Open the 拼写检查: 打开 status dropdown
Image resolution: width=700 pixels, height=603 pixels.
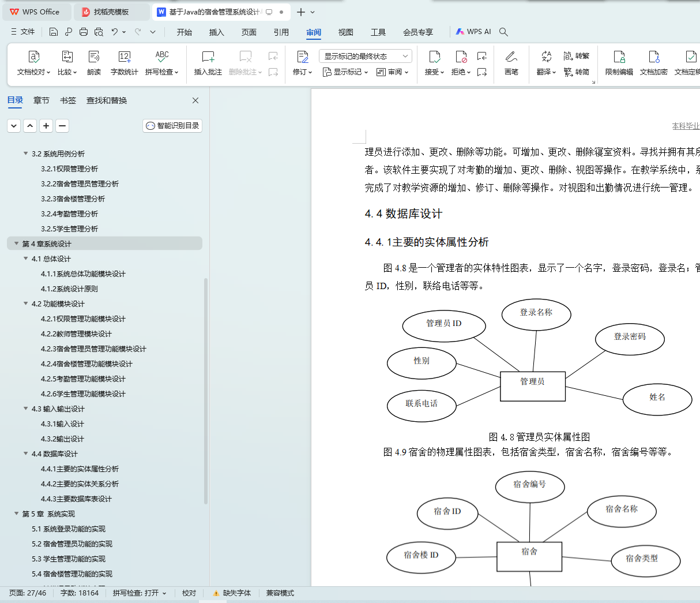(140, 593)
